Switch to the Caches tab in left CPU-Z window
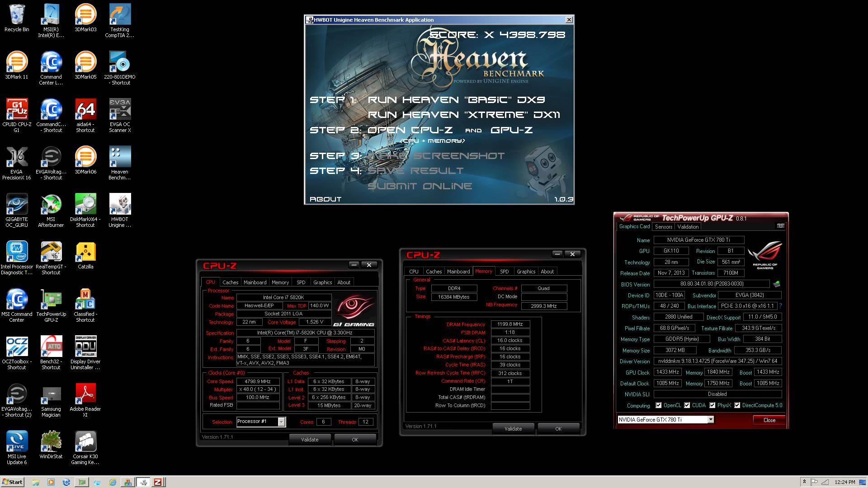Image resolution: width=868 pixels, height=488 pixels. tap(230, 282)
